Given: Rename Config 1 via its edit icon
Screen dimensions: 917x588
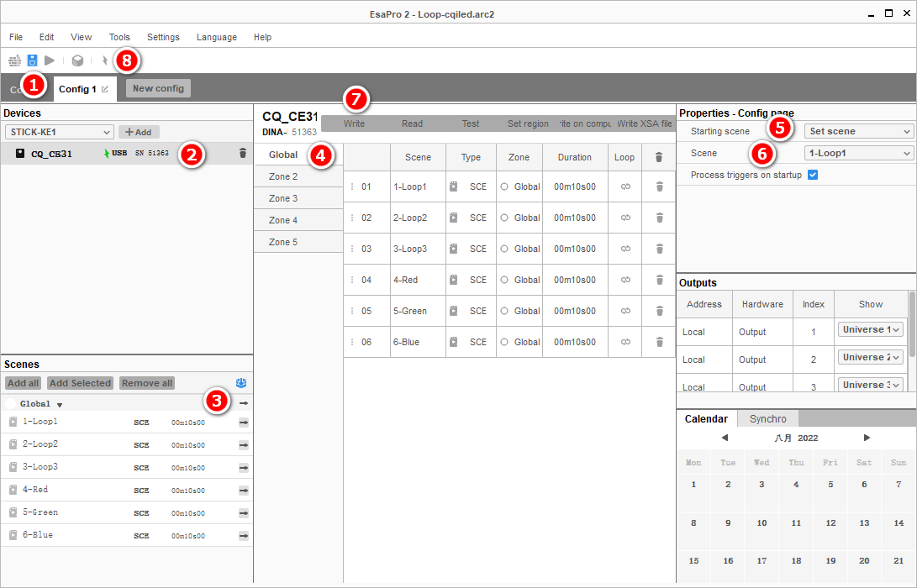Looking at the screenshot, I should 105,89.
